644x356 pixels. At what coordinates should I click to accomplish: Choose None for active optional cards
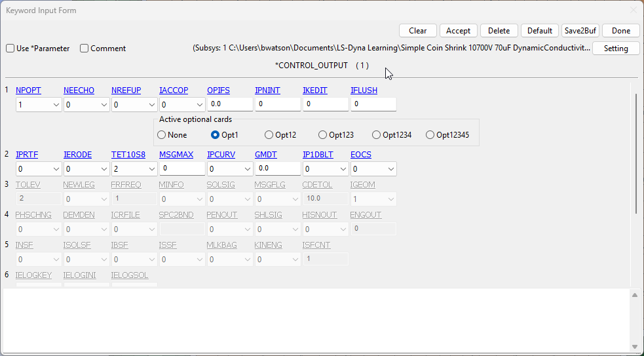pos(162,135)
